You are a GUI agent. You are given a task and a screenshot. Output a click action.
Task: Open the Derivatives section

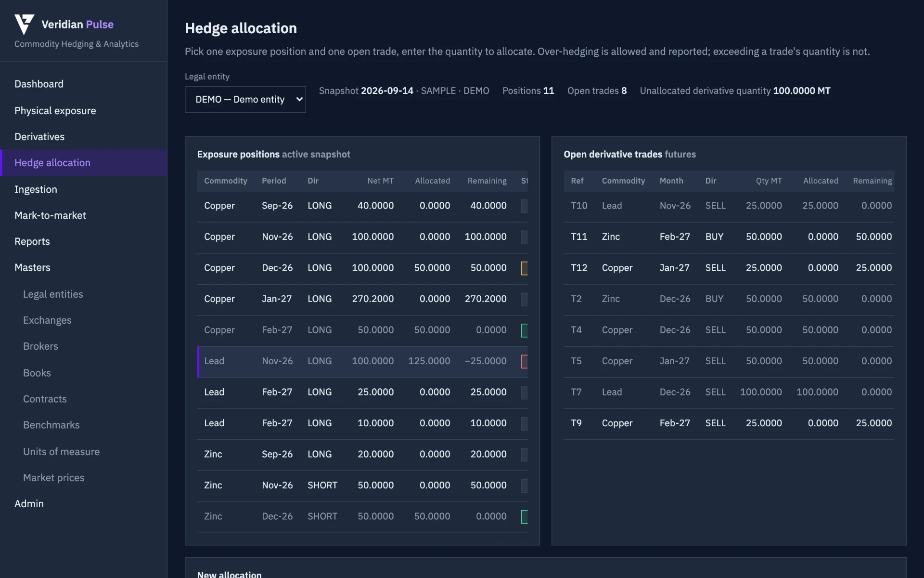pyautogui.click(x=83, y=137)
